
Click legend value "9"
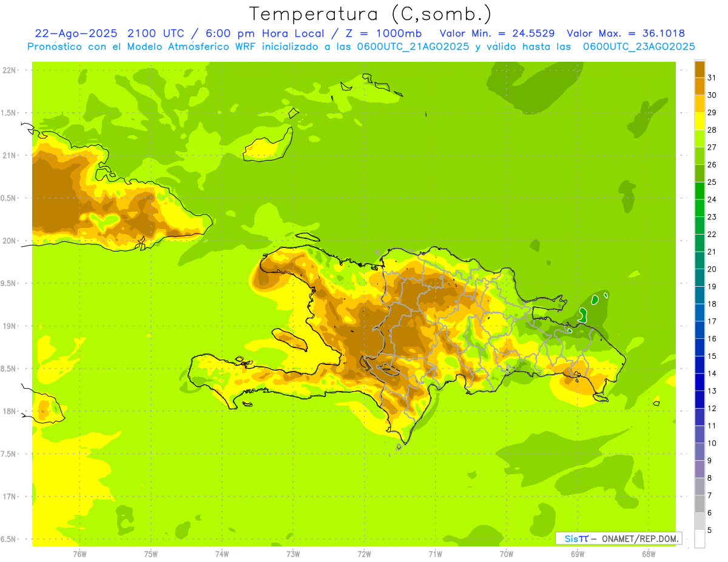[710, 461]
